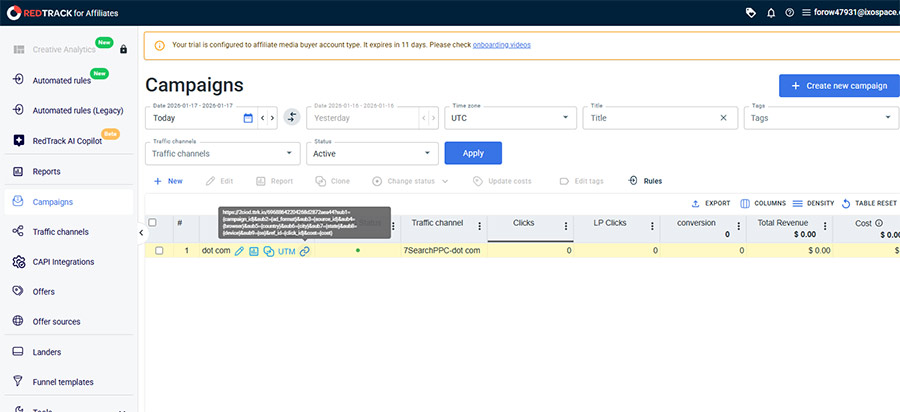The height and width of the screenshot is (412, 900).
Task: Click the notifications bell icon
Action: click(x=770, y=12)
